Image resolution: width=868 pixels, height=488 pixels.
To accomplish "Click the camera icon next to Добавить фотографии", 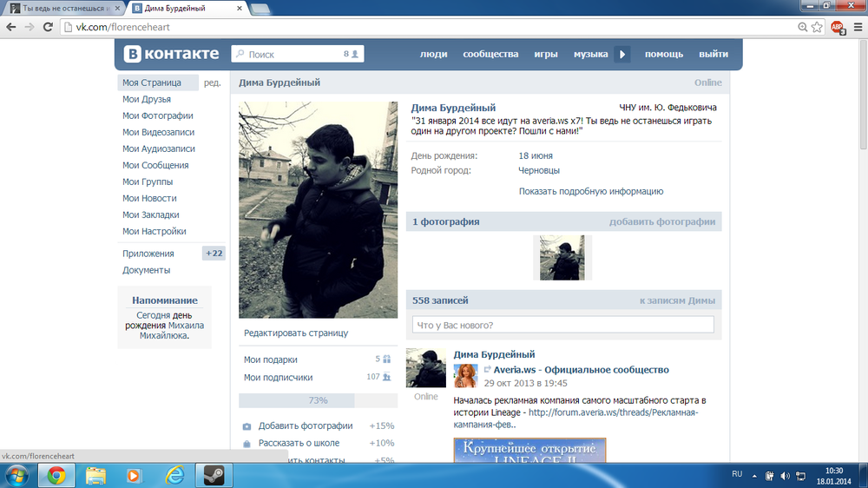I will tap(247, 426).
